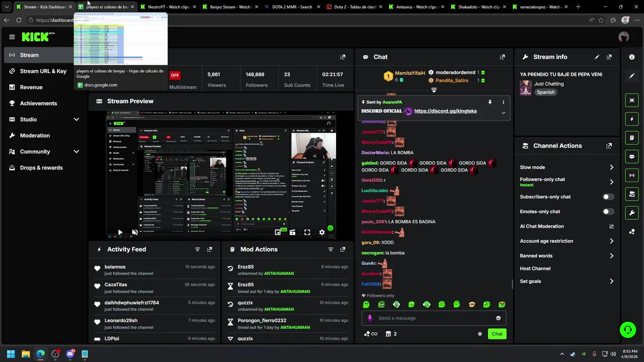Click the wrench icon in right sidebar
644x362 pixels.
pos(632,213)
